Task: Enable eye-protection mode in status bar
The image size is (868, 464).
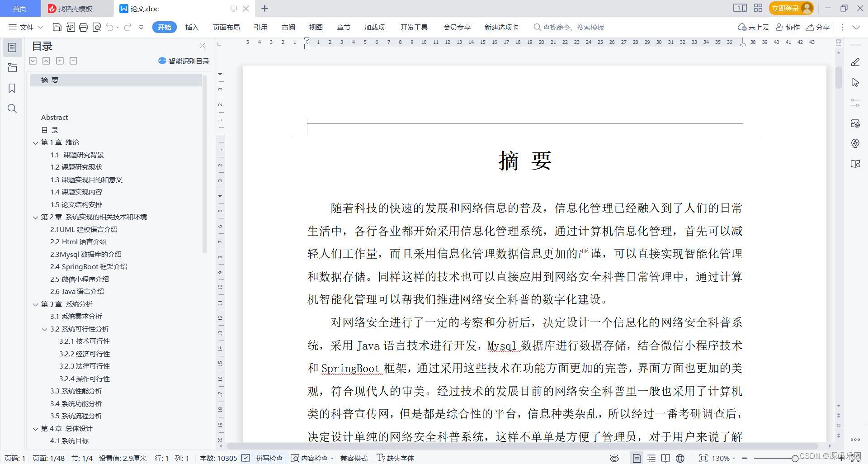Action: point(614,458)
